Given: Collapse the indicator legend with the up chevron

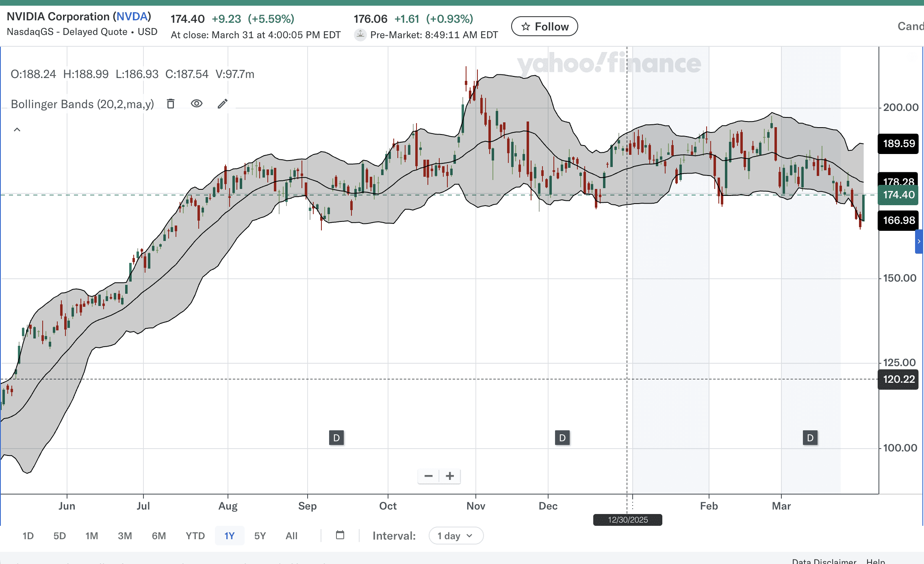Looking at the screenshot, I should click(17, 130).
